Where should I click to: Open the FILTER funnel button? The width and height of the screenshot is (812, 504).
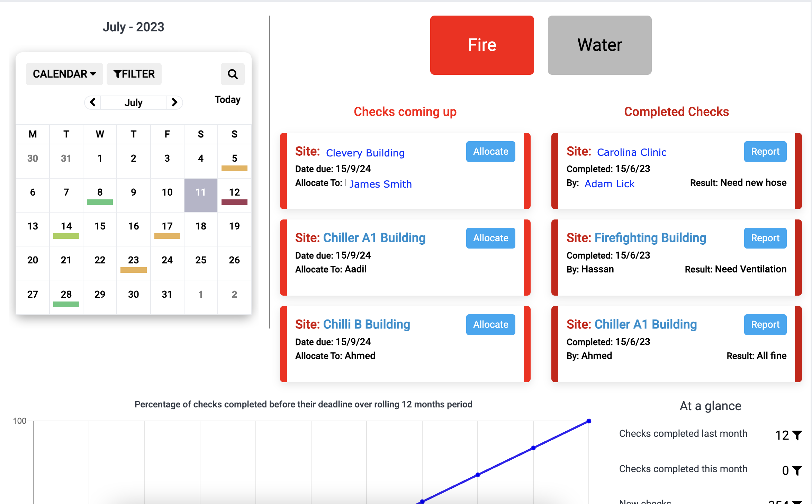click(134, 74)
